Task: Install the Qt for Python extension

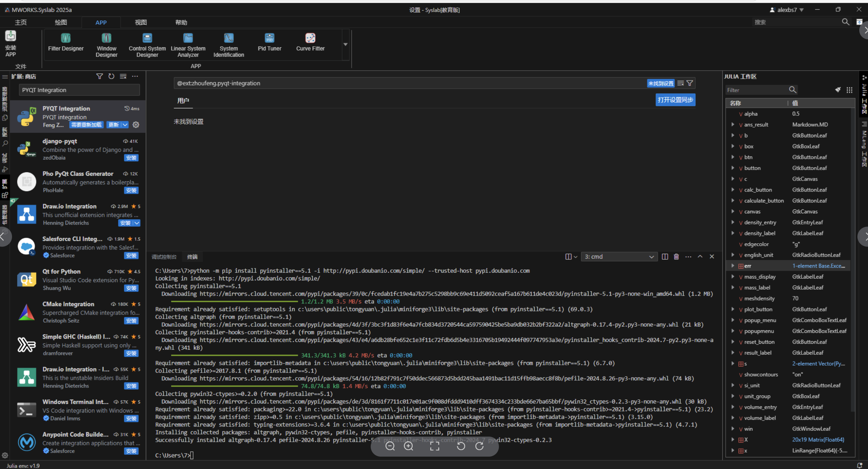Action: (x=131, y=288)
